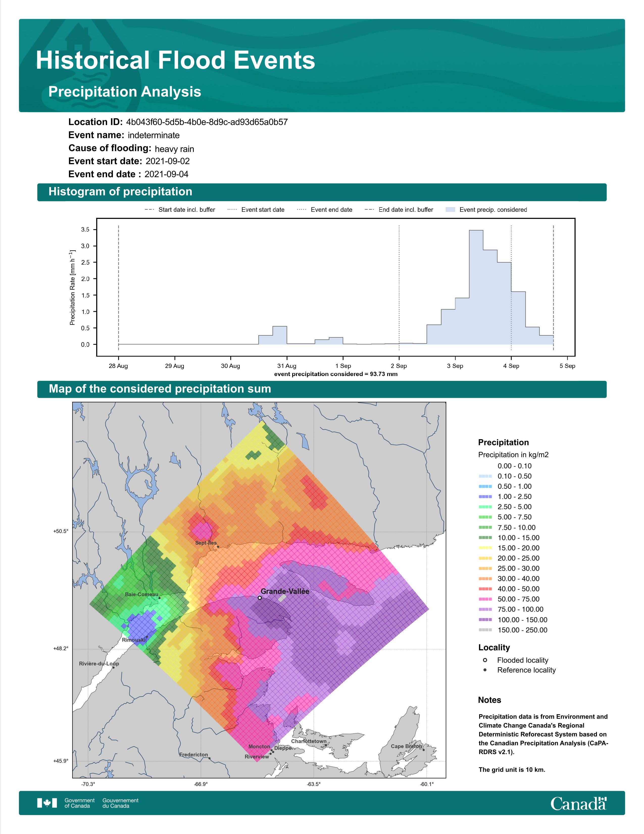Click the Cape Breton locality label
The width and height of the screenshot is (644, 834).
406,746
